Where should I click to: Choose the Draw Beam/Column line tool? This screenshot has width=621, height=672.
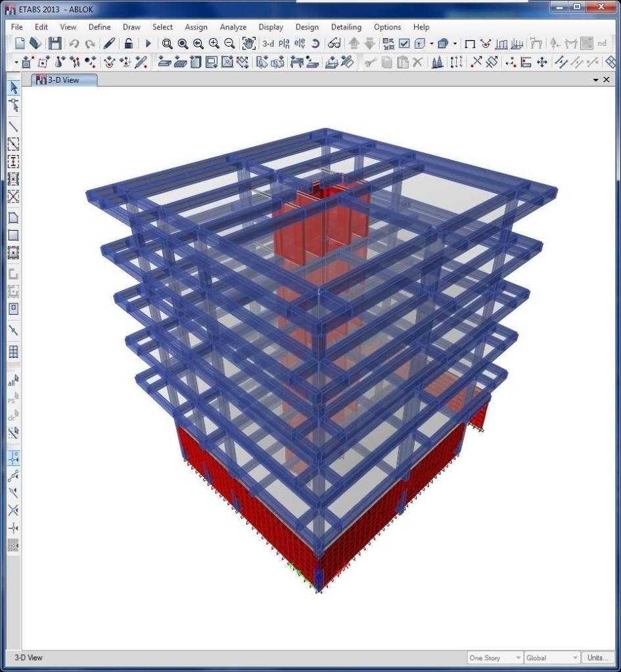(13, 126)
